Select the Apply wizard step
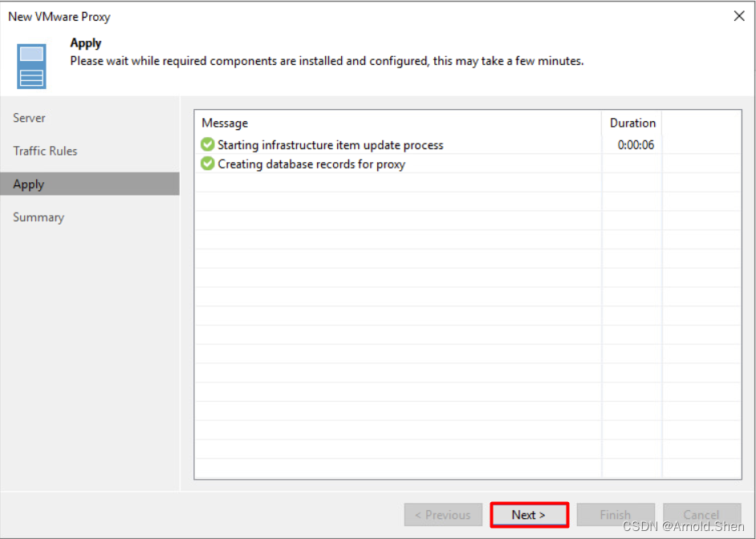This screenshot has width=756, height=539. (90, 184)
